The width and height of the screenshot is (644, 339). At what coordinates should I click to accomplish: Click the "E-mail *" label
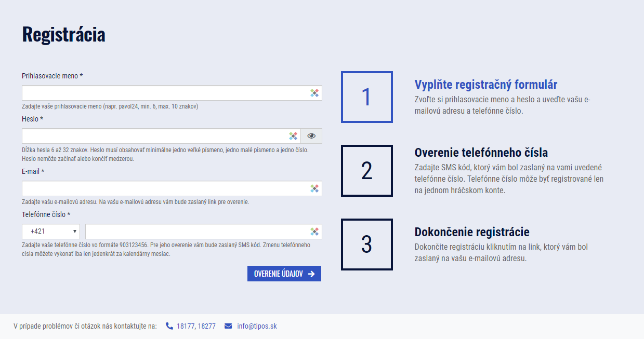coord(33,171)
